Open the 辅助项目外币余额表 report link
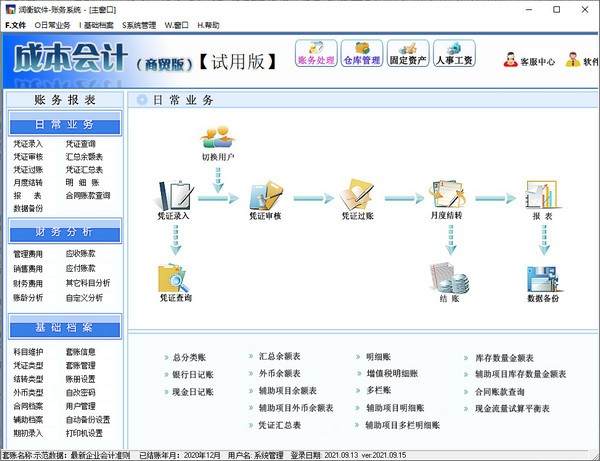Viewport: 600px width, 461px height. pyautogui.click(x=296, y=408)
